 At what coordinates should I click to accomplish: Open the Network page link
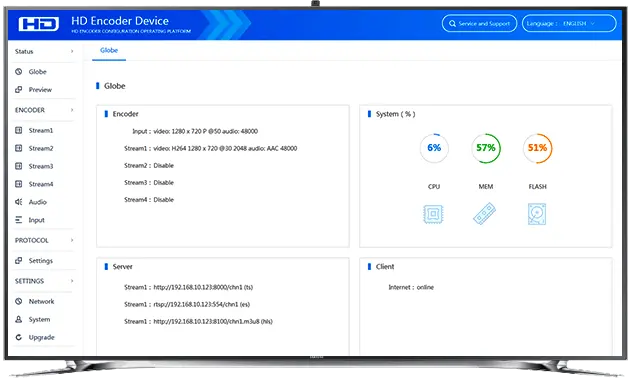41,301
